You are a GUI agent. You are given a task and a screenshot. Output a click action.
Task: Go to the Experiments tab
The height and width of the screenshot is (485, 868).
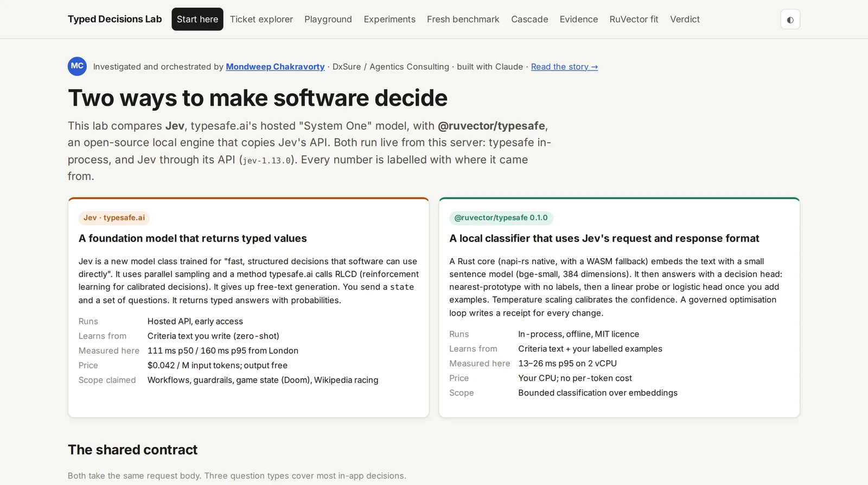coord(390,19)
